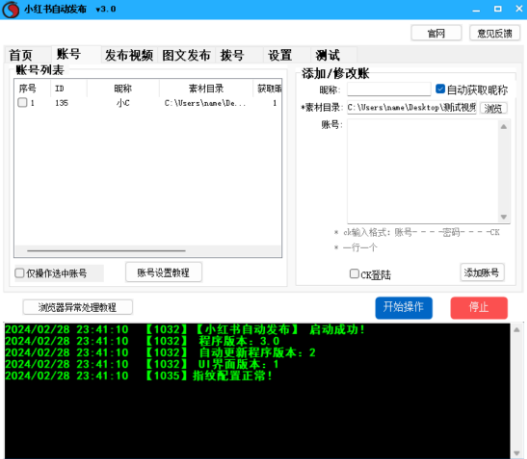Click the log line UI界面版本: 1
The height and width of the screenshot is (459, 527).
pyautogui.click(x=142, y=364)
